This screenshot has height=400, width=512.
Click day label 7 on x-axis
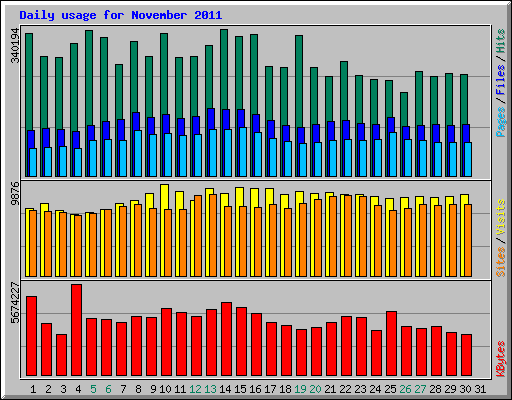pyautogui.click(x=123, y=389)
